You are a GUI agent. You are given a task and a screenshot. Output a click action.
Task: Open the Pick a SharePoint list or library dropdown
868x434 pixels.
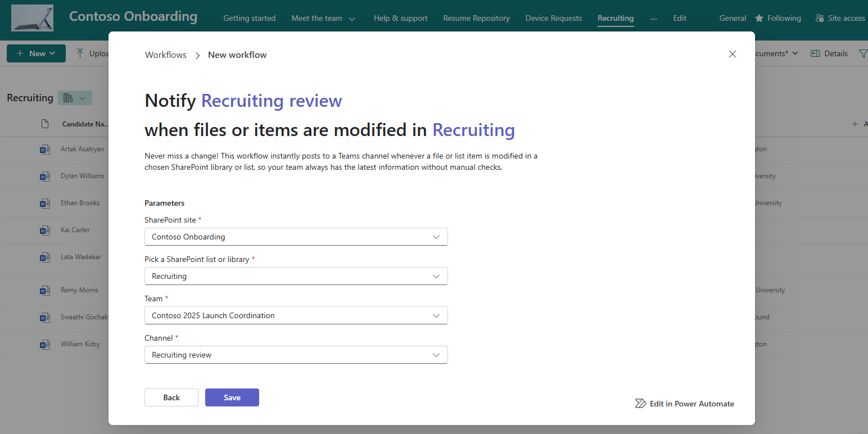(x=296, y=276)
